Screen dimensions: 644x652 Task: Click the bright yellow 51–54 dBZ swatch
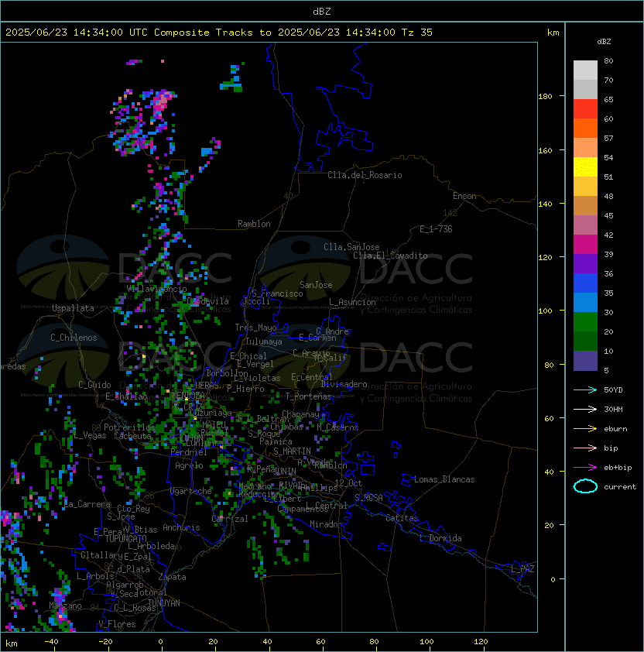click(585, 166)
